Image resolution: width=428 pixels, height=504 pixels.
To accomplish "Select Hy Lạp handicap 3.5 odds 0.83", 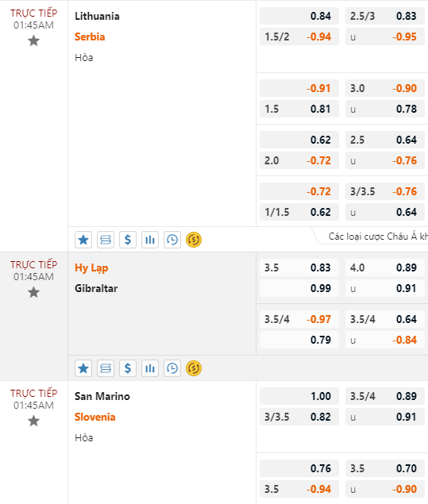I will [299, 267].
